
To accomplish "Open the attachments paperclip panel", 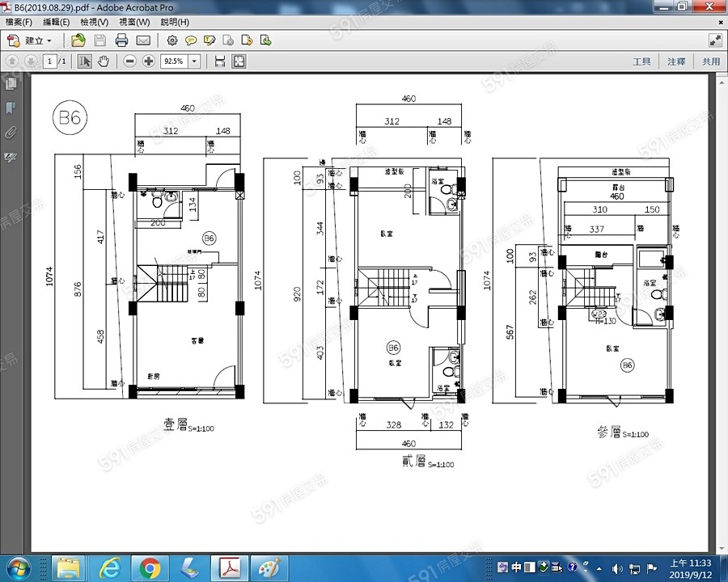I will pos(11,132).
